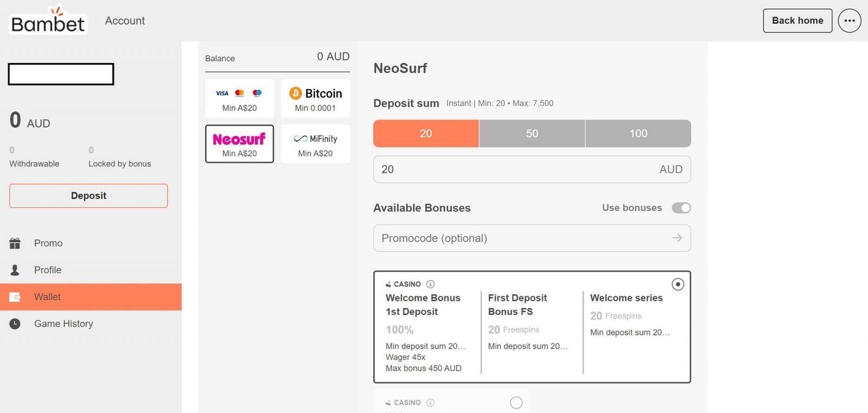Choose the Visa/Mastercard card payment option
Screen dimensions: 868x413
point(239,99)
